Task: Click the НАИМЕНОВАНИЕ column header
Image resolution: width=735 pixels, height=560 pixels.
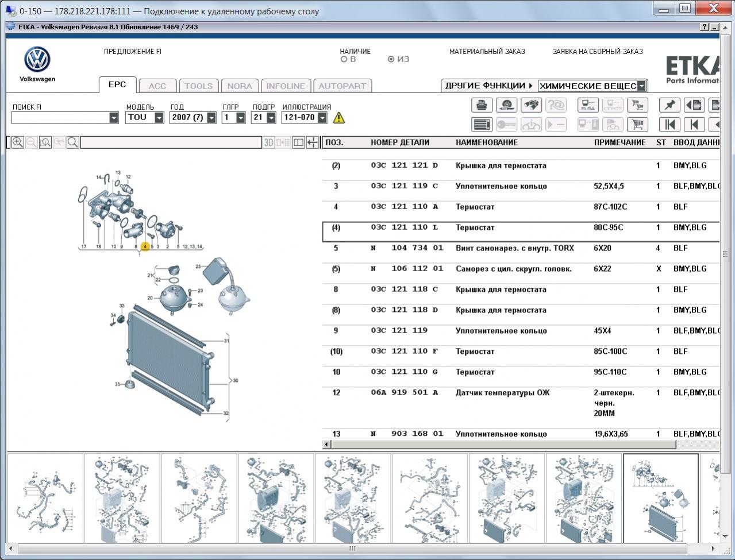Action: [x=487, y=142]
